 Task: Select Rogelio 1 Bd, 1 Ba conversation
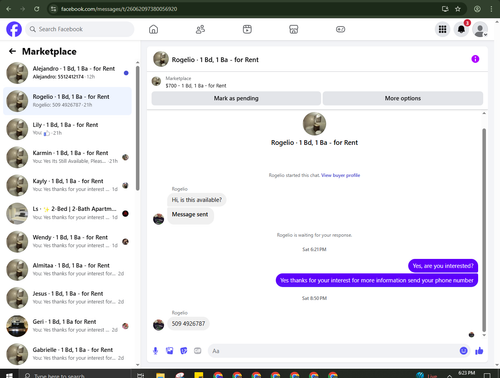click(x=67, y=101)
